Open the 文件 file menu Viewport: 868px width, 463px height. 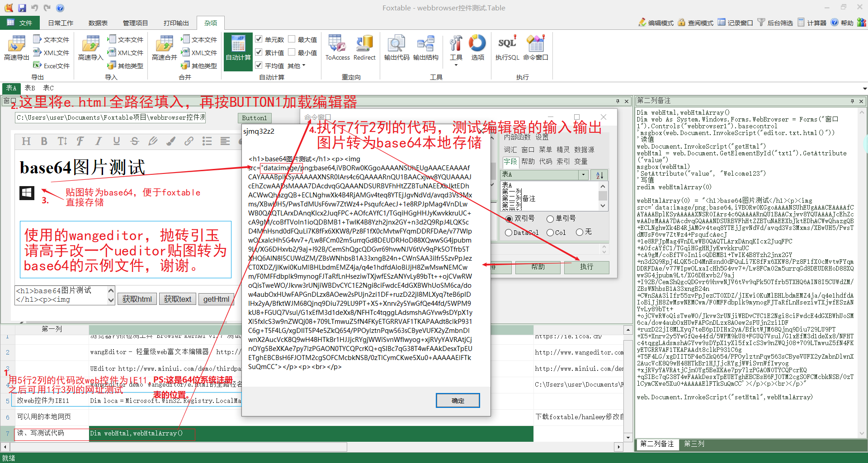click(x=20, y=23)
